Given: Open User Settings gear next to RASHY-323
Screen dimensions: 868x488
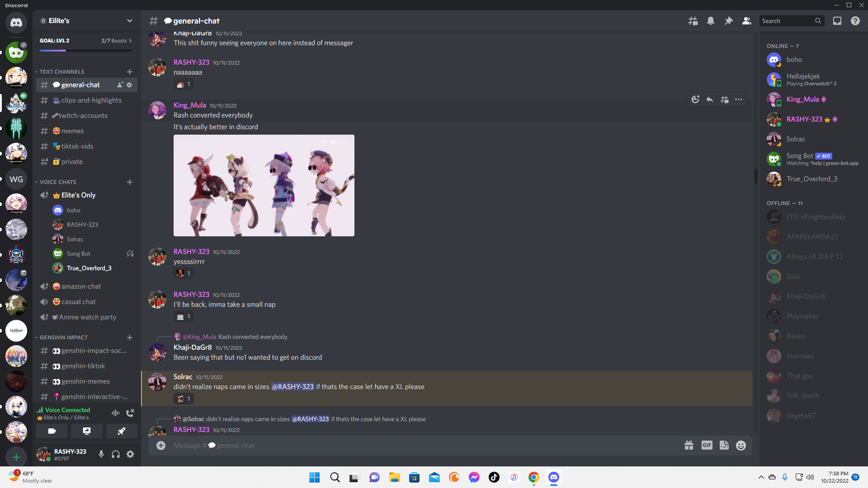Looking at the screenshot, I should [x=130, y=454].
